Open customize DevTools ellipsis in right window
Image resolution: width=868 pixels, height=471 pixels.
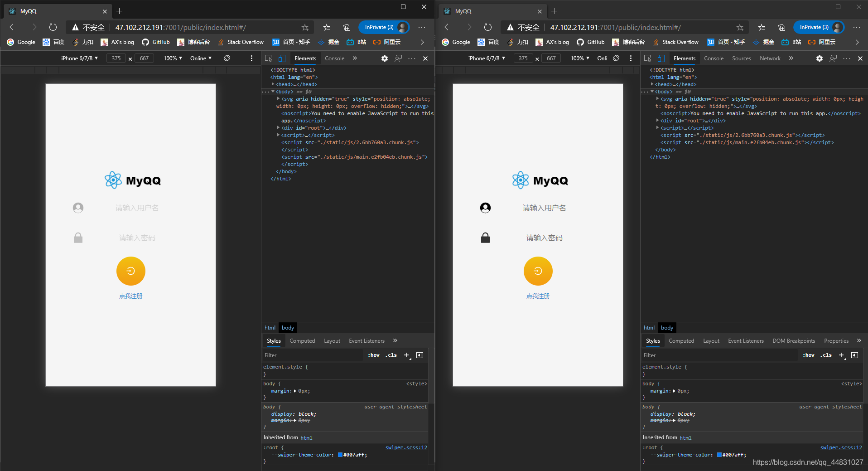[x=847, y=58]
